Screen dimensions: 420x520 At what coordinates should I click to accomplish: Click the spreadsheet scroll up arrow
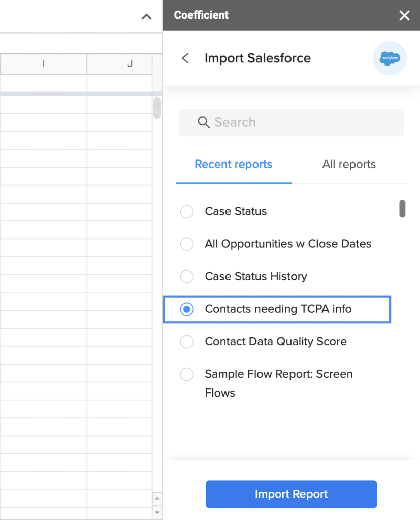point(157,498)
